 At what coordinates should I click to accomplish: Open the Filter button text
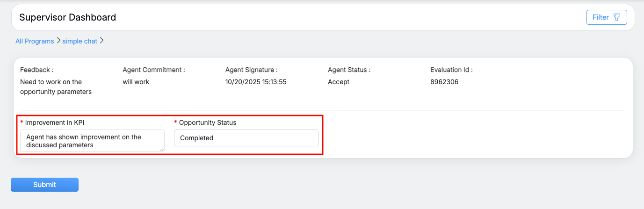click(x=601, y=17)
